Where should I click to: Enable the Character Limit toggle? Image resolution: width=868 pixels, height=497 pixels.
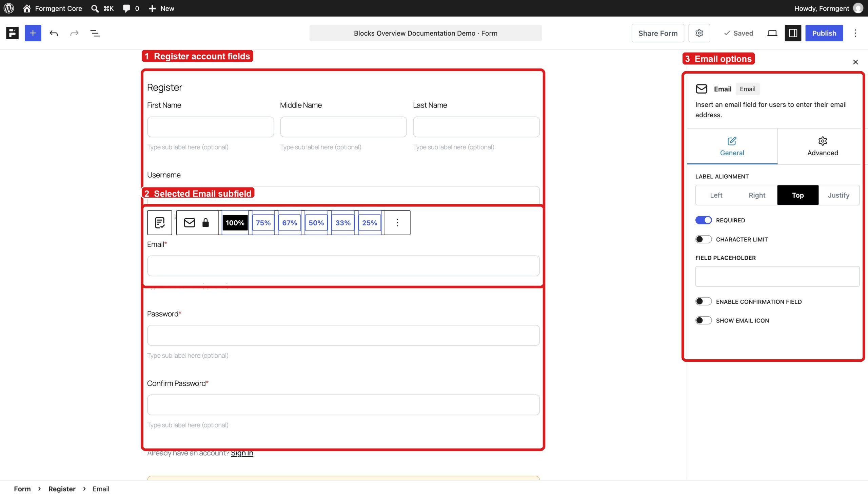coord(704,239)
